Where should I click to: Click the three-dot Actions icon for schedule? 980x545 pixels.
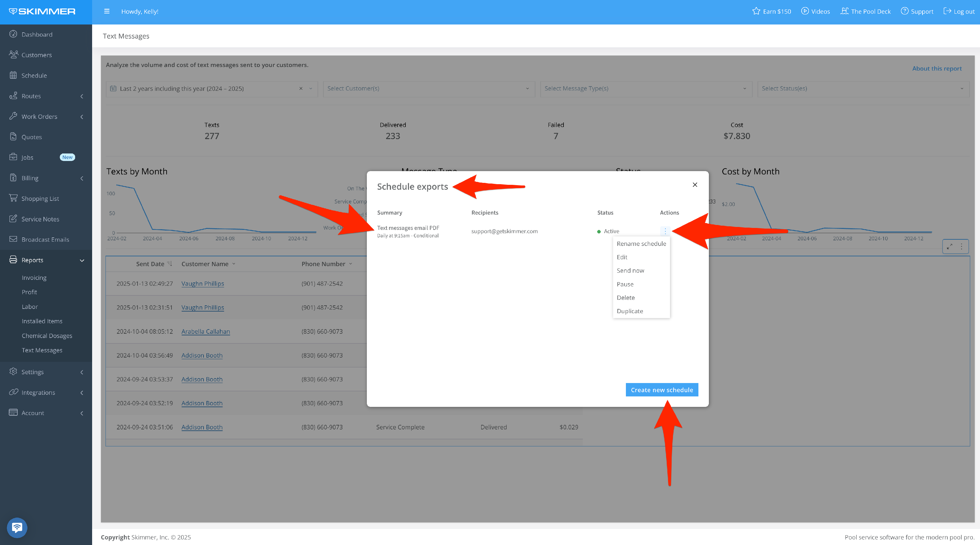click(x=665, y=231)
